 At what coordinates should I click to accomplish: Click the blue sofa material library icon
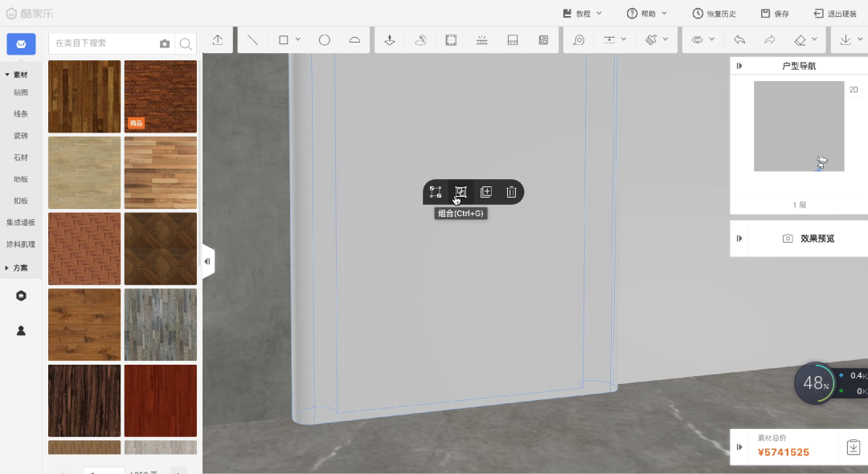click(21, 43)
